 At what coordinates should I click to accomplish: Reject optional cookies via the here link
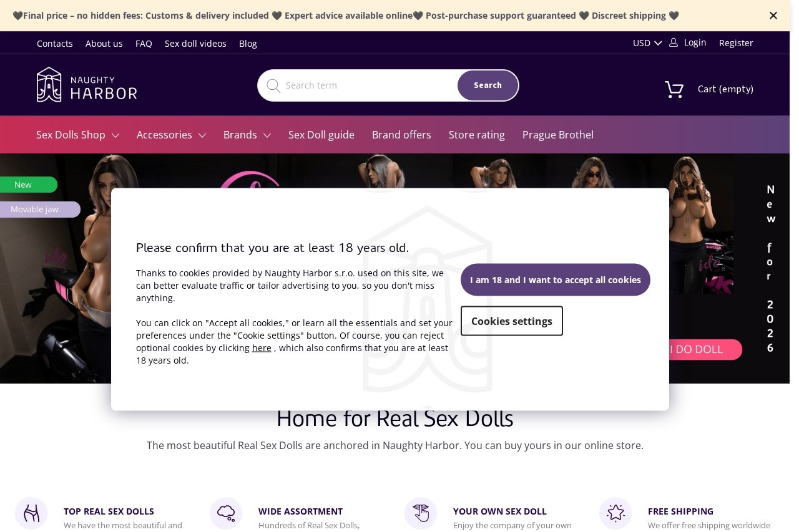pos(262,348)
